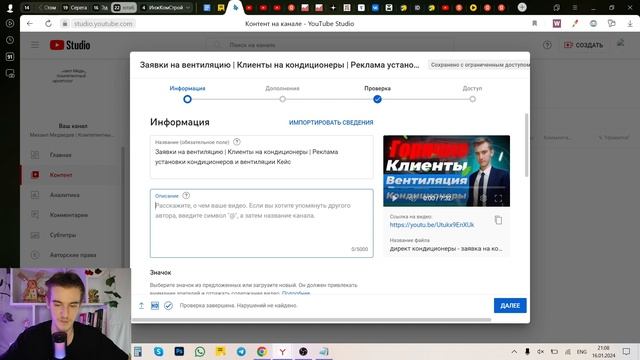
Task: Click the СОЗДАТЬ button in Studio header
Action: click(x=583, y=45)
